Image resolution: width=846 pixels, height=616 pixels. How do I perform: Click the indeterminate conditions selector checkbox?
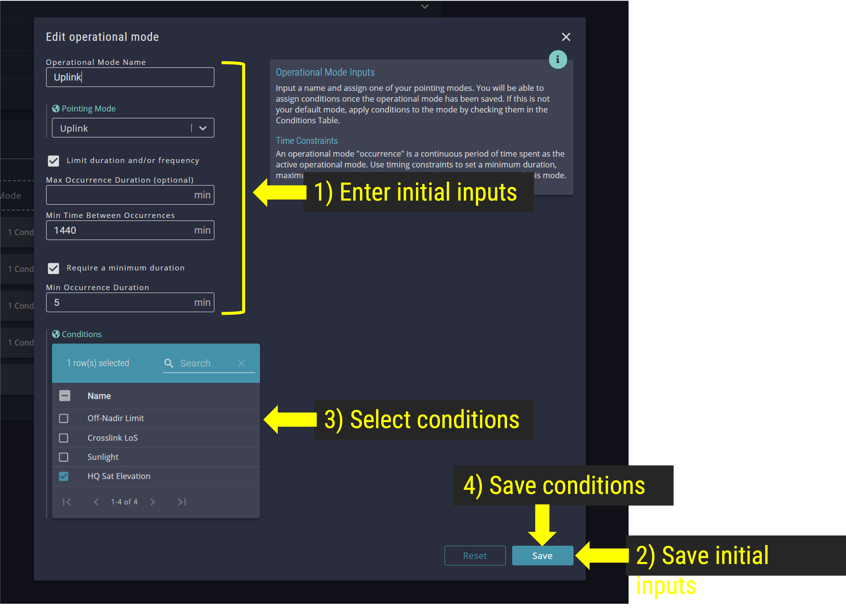click(x=64, y=395)
